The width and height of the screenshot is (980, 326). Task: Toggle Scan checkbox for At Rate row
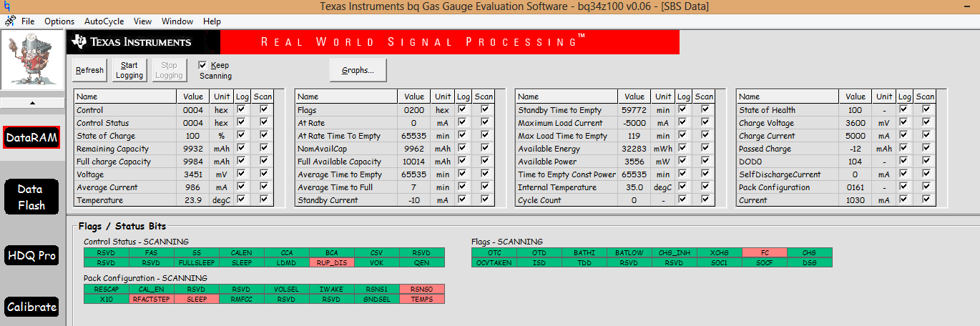coord(484,123)
